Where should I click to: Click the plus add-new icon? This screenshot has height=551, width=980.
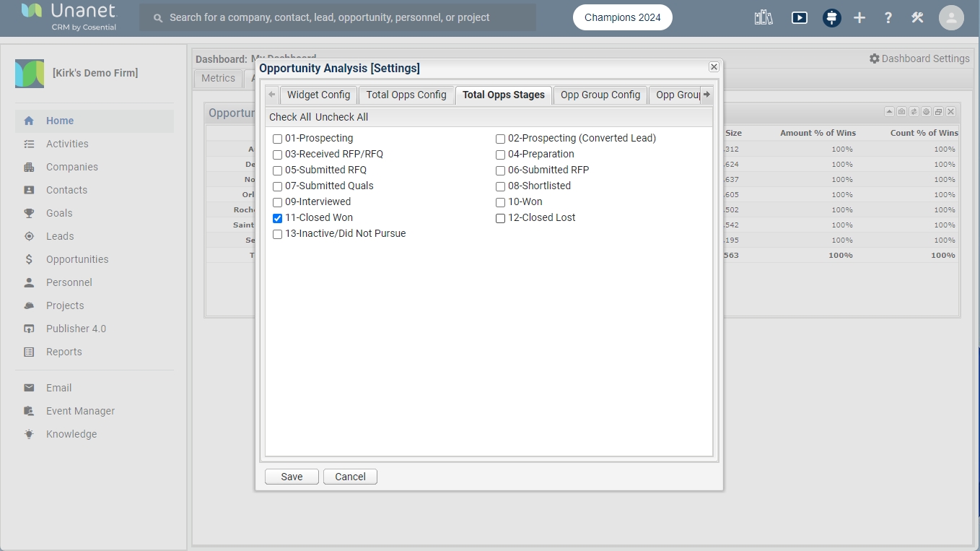pyautogui.click(x=859, y=17)
